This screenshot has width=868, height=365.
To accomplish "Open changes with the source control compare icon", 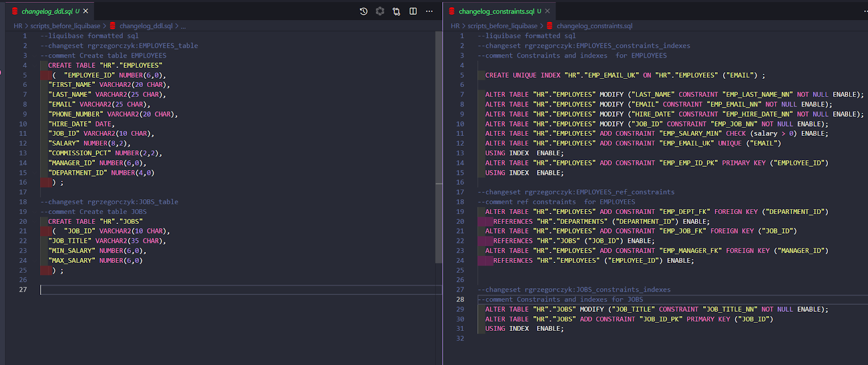I will (397, 11).
